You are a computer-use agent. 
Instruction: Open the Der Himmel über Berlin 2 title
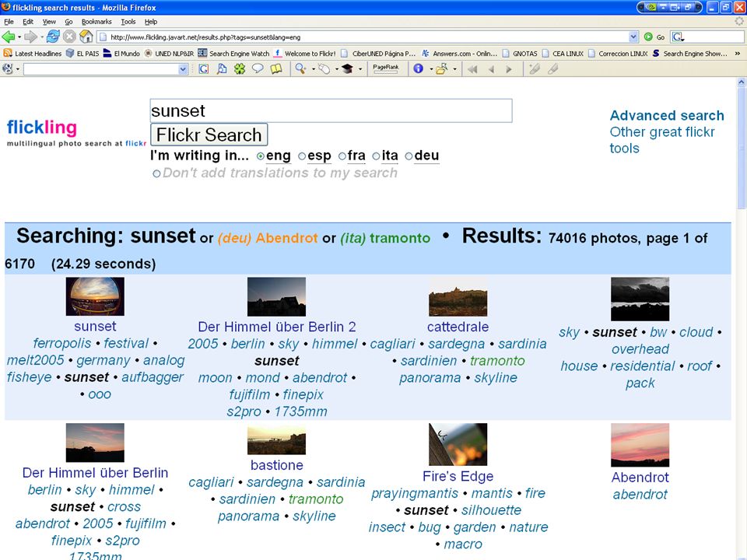pyautogui.click(x=277, y=327)
